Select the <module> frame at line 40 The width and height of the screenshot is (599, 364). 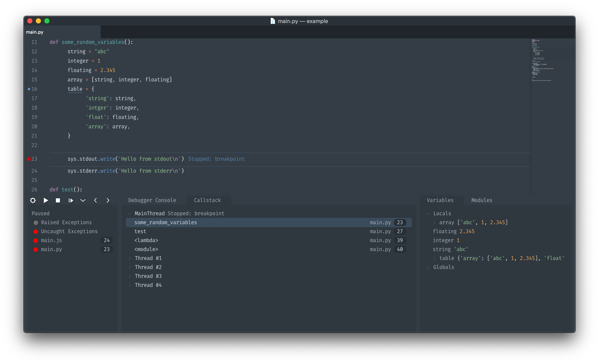click(147, 249)
